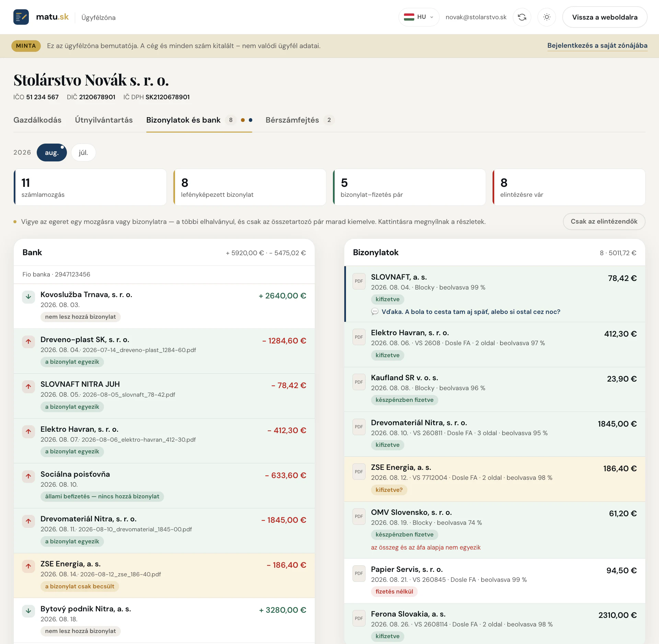This screenshot has height=644, width=659.
Task: Click the 'készpénzben fizetve' tag on Kaufland
Action: pos(404,400)
